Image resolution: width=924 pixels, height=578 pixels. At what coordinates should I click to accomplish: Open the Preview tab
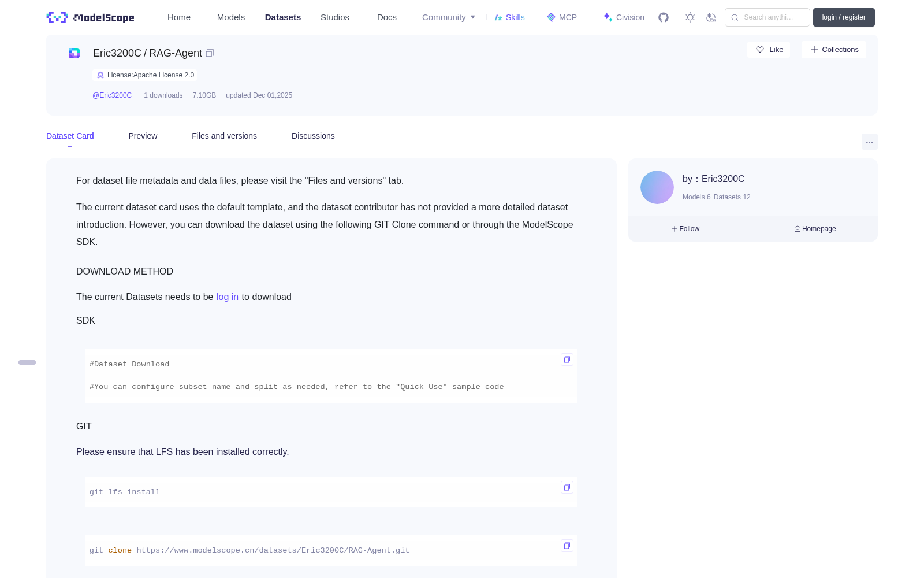pyautogui.click(x=143, y=136)
